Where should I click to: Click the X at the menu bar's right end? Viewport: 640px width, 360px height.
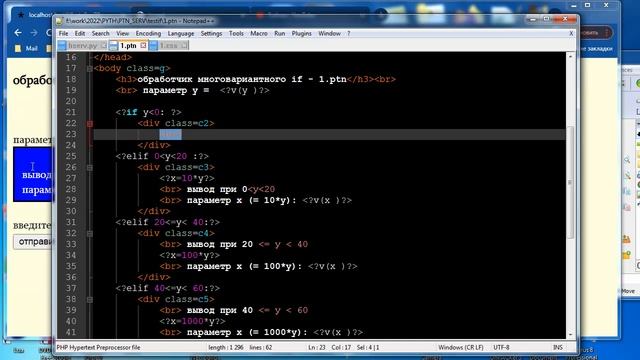pos(571,33)
